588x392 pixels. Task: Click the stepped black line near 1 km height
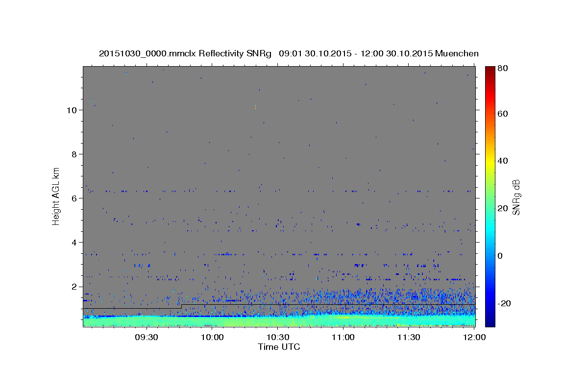point(278,306)
